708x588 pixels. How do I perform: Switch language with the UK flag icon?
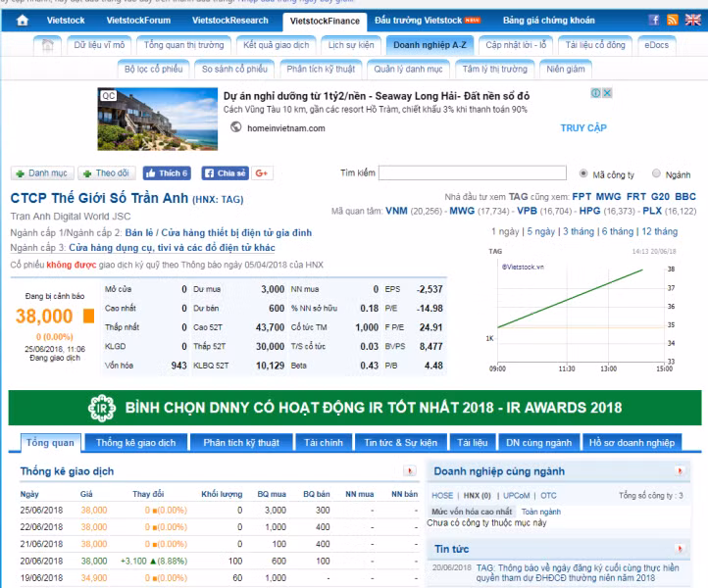692,20
